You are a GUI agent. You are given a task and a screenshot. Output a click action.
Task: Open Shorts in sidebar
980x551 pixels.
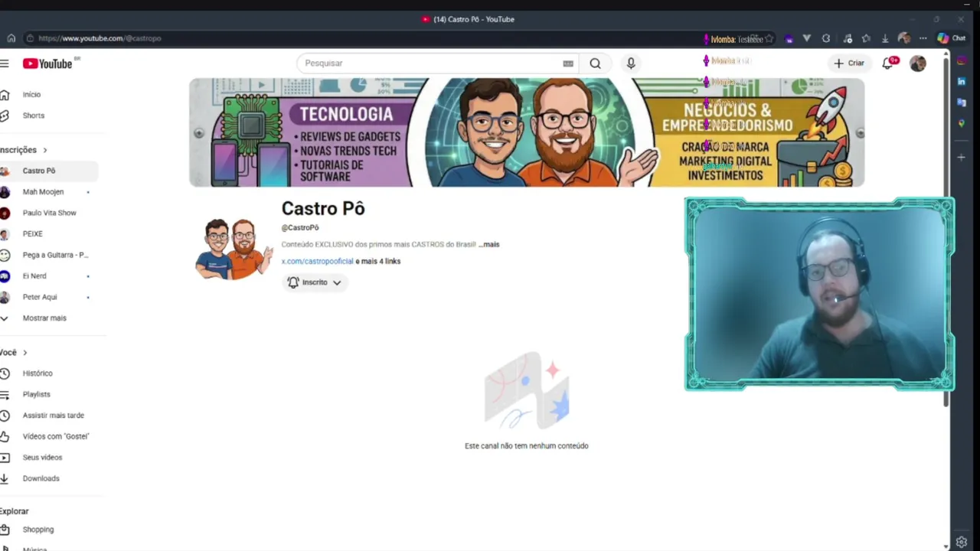[x=33, y=116]
